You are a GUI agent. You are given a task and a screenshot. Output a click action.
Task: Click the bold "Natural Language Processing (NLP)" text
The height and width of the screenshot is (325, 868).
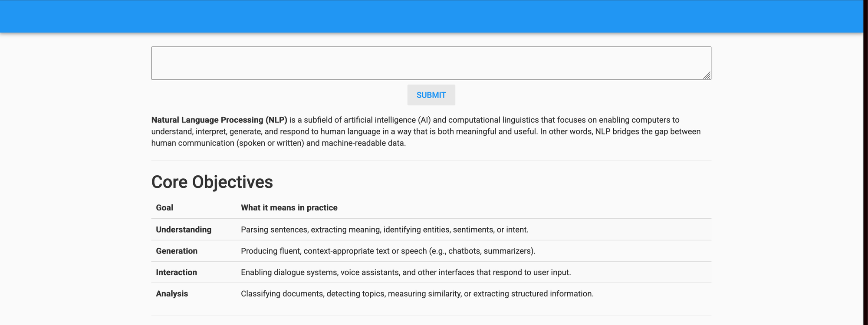(219, 120)
